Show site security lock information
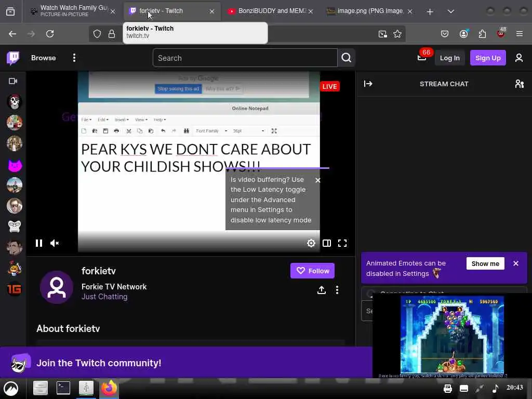 pyautogui.click(x=112, y=34)
